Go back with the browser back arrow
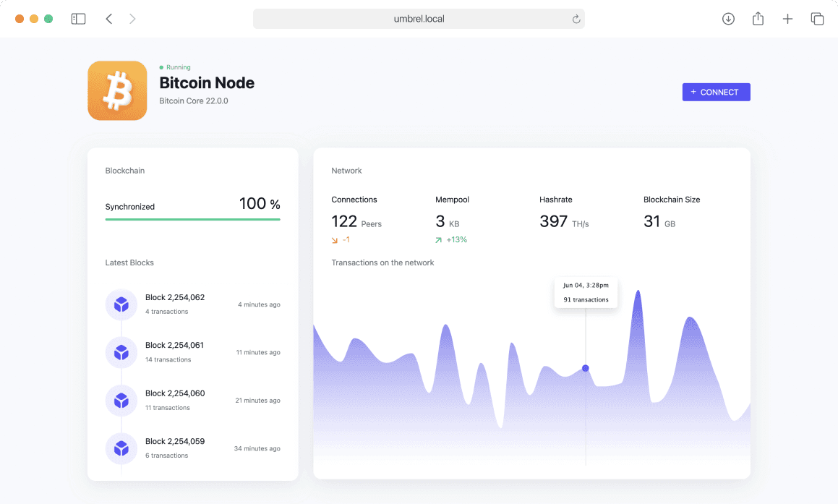Viewport: 838px width, 504px height. coord(109,19)
